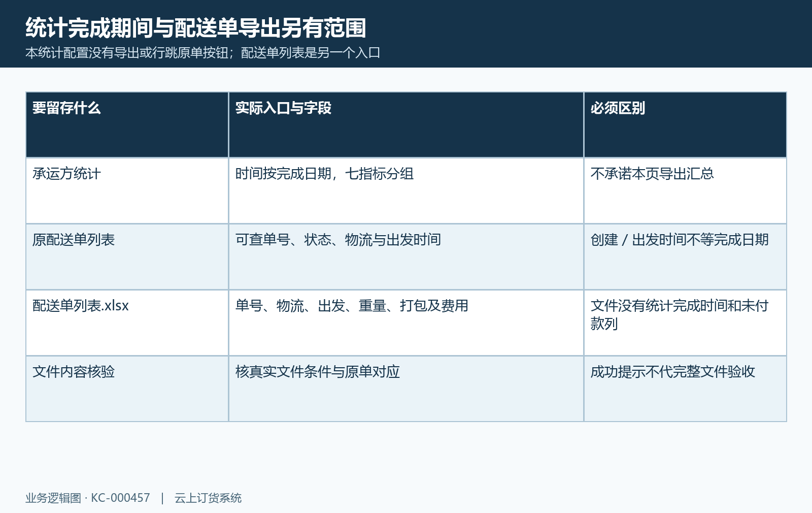This screenshot has height=513, width=812.
Task: Click the cell 原配送单列表
Action: tap(127, 256)
